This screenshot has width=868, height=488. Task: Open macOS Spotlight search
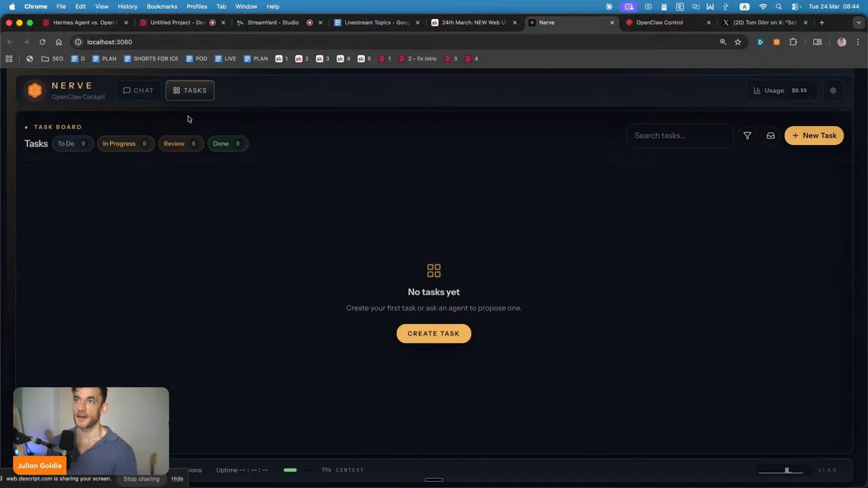778,7
